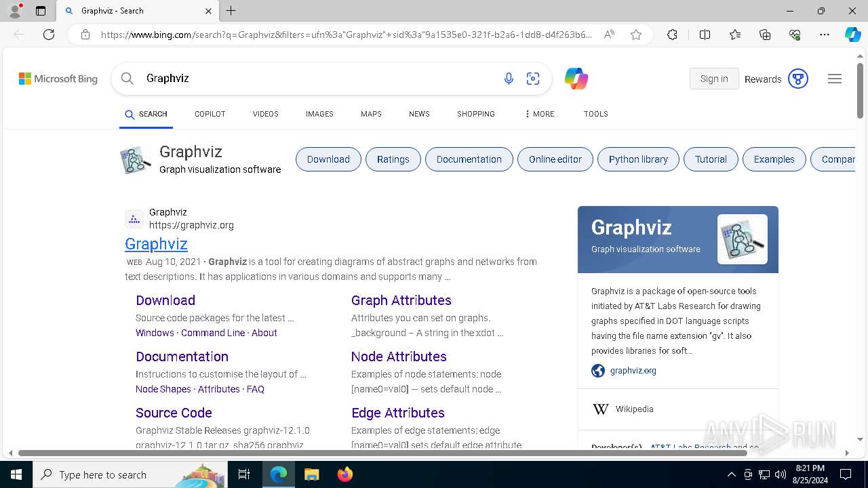This screenshot has height=488, width=868.
Task: Open the TOOLS option
Action: tap(595, 114)
